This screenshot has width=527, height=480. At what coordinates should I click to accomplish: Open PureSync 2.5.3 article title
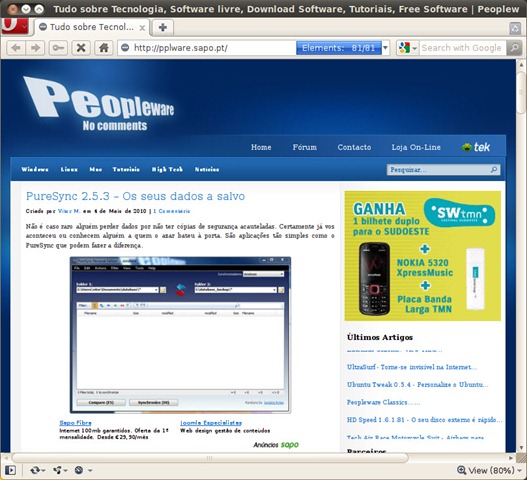135,196
